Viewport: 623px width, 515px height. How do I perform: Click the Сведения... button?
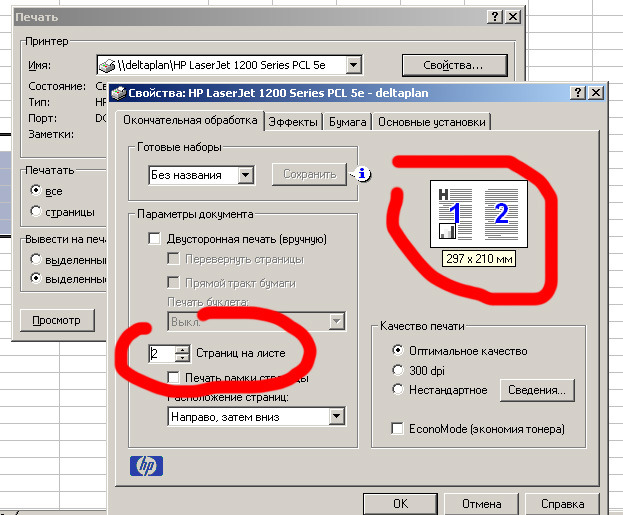click(x=537, y=389)
